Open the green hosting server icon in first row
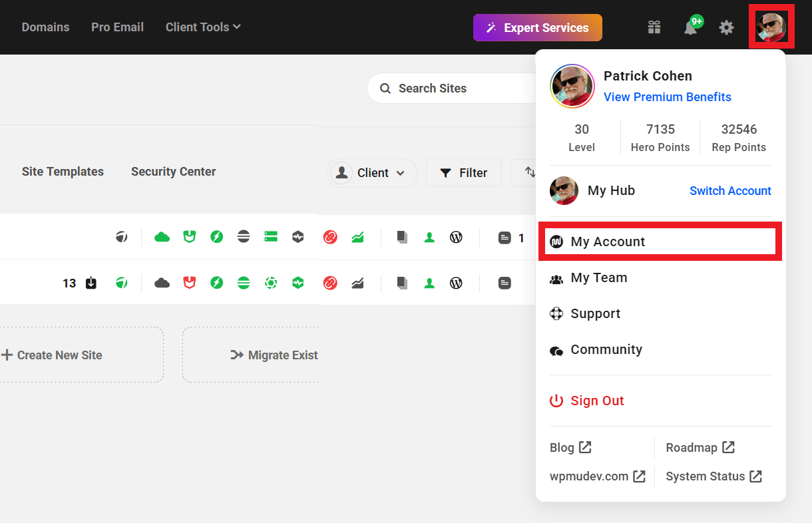 click(270, 237)
